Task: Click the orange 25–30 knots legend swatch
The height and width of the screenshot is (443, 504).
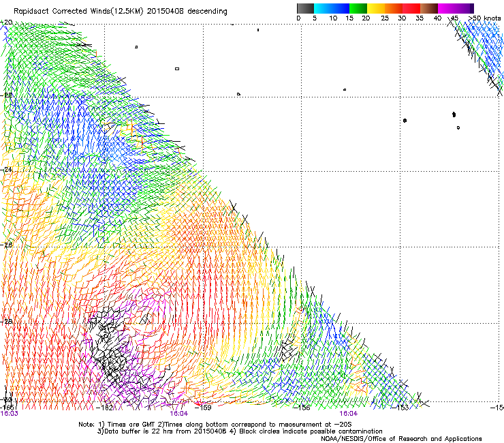Action: coord(394,8)
